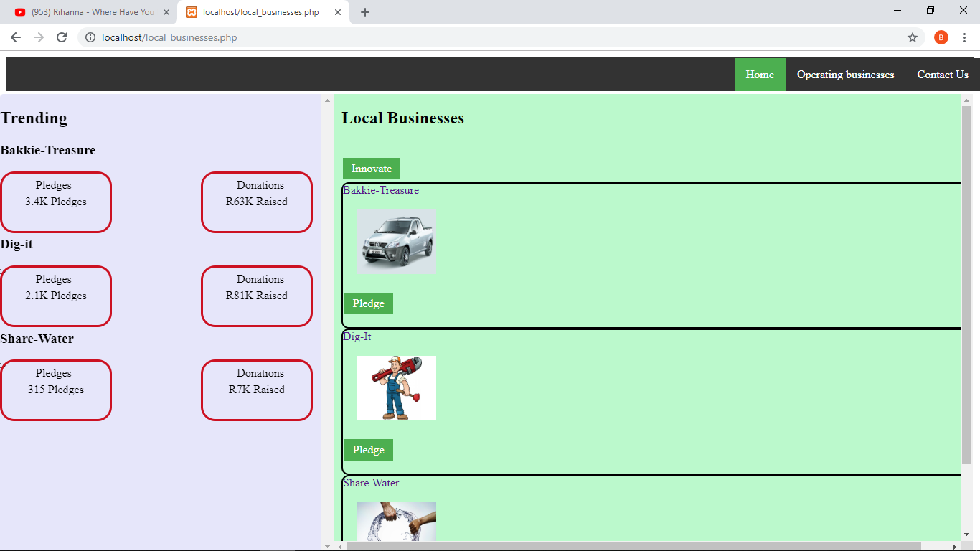Click the Trending heading

(34, 118)
